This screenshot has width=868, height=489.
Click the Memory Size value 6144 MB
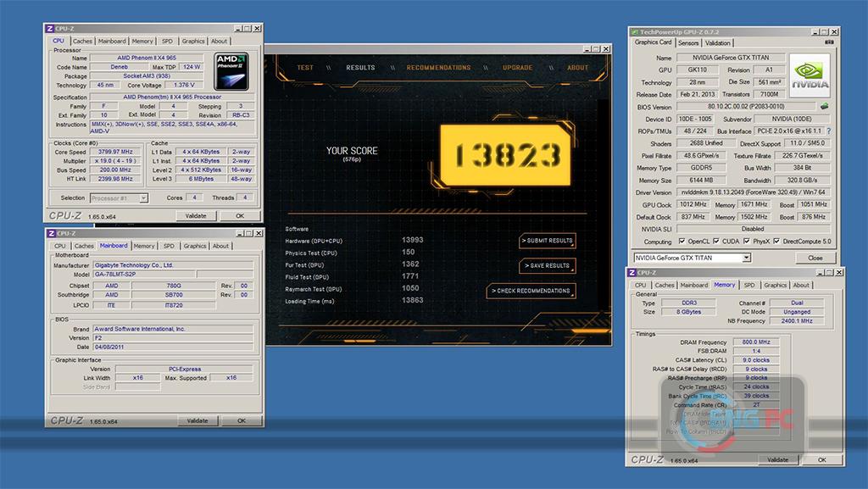tap(701, 181)
